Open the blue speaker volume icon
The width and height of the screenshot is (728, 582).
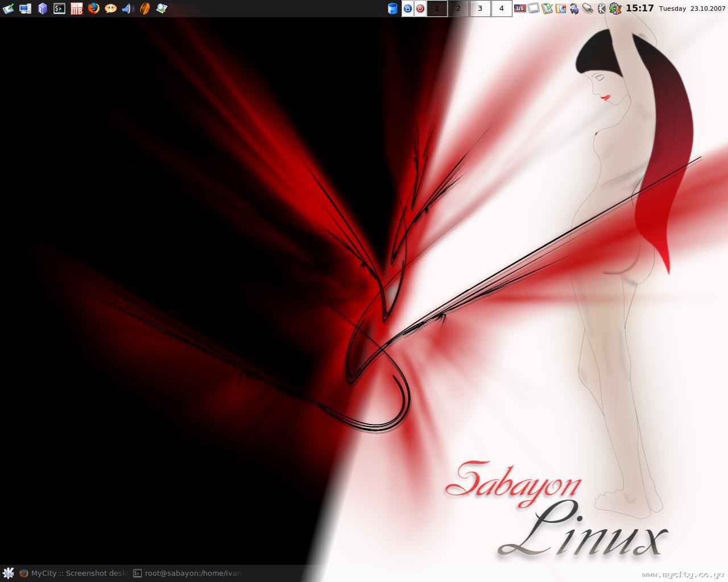pos(128,9)
